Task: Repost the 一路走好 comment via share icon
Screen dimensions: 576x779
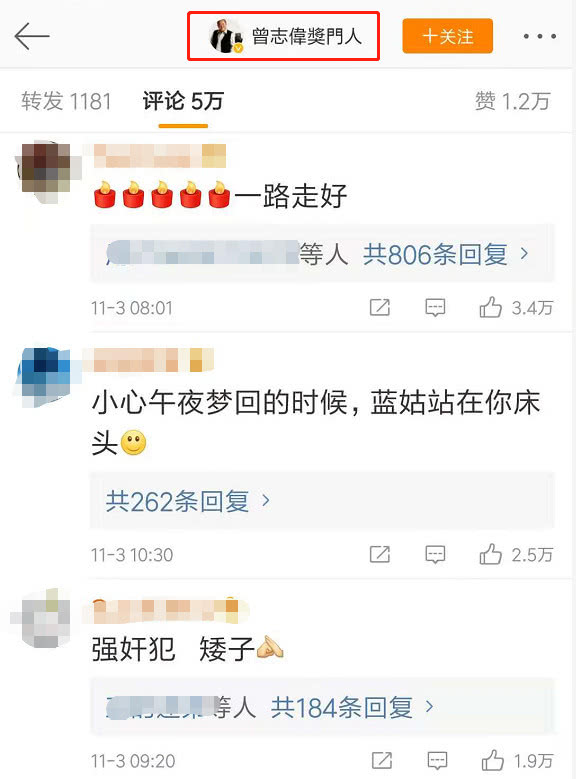Action: [x=380, y=308]
